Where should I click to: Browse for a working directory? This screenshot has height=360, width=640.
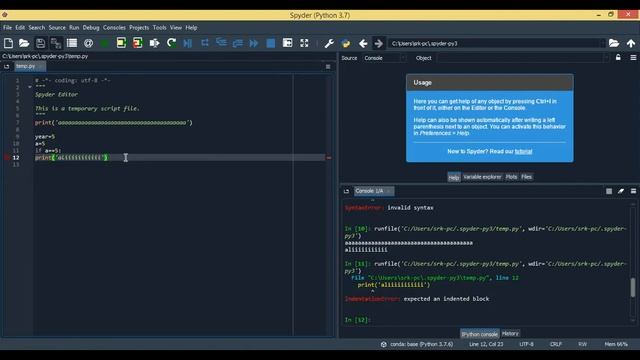click(x=614, y=43)
